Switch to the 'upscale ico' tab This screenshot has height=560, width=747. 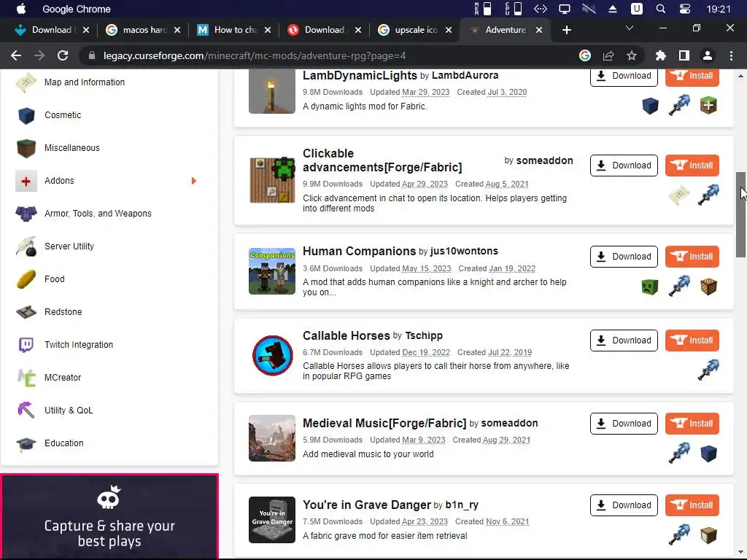[x=415, y=30]
